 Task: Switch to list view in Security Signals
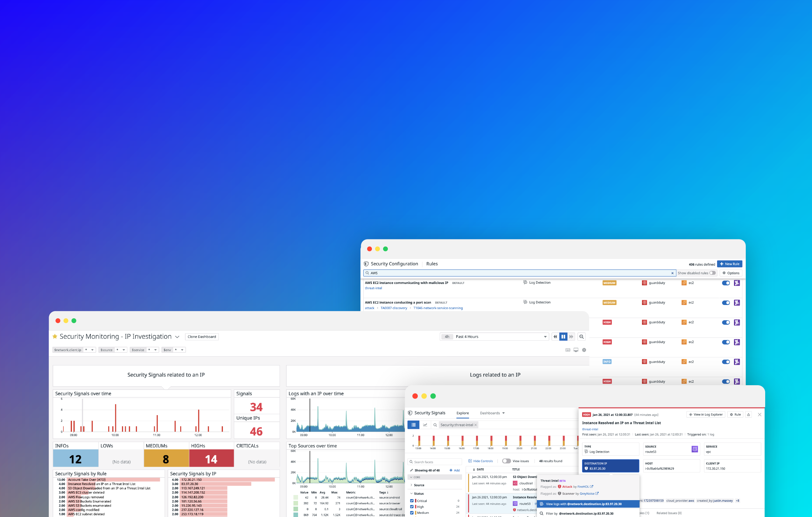[413, 425]
